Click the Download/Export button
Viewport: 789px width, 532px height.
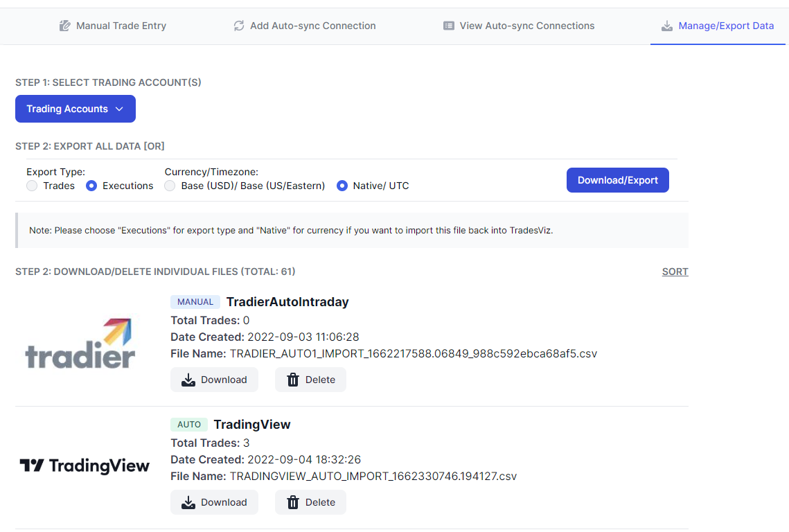[617, 180]
